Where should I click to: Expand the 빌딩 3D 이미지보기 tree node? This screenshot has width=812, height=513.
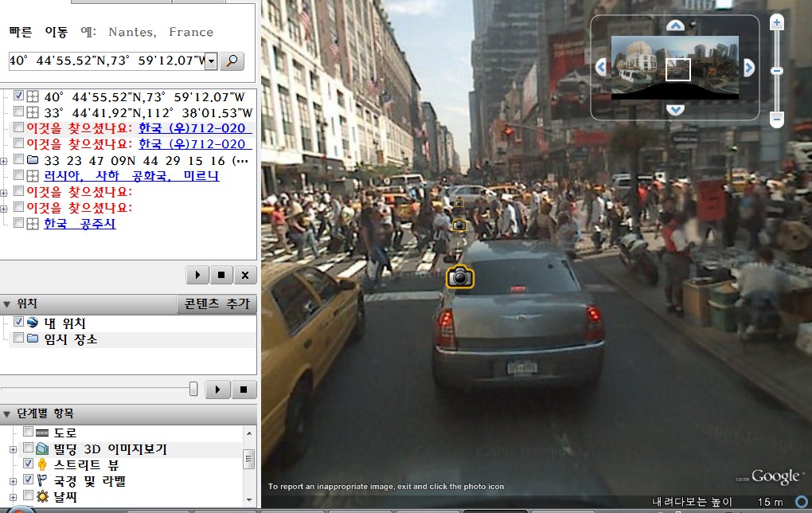pyautogui.click(x=13, y=449)
